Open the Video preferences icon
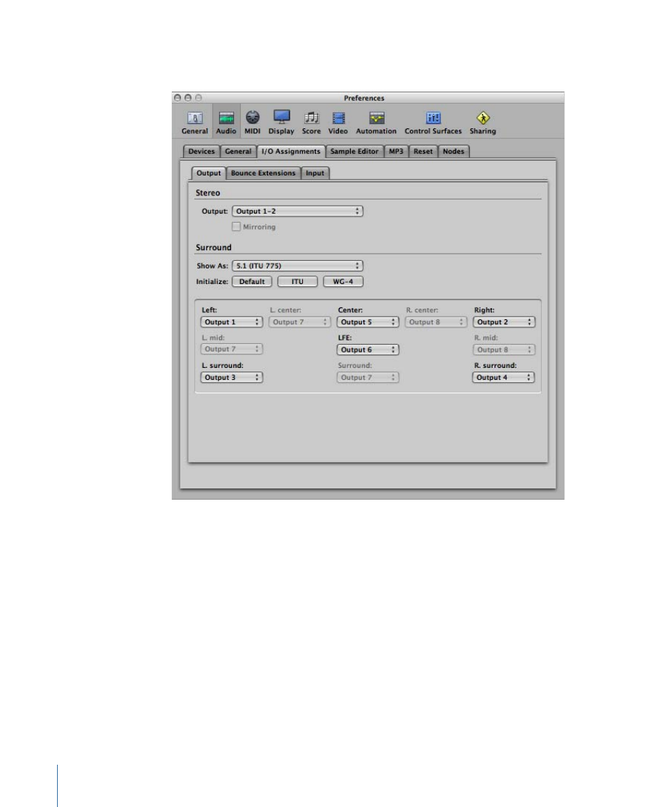This screenshot has height=807, width=672. coord(338,123)
